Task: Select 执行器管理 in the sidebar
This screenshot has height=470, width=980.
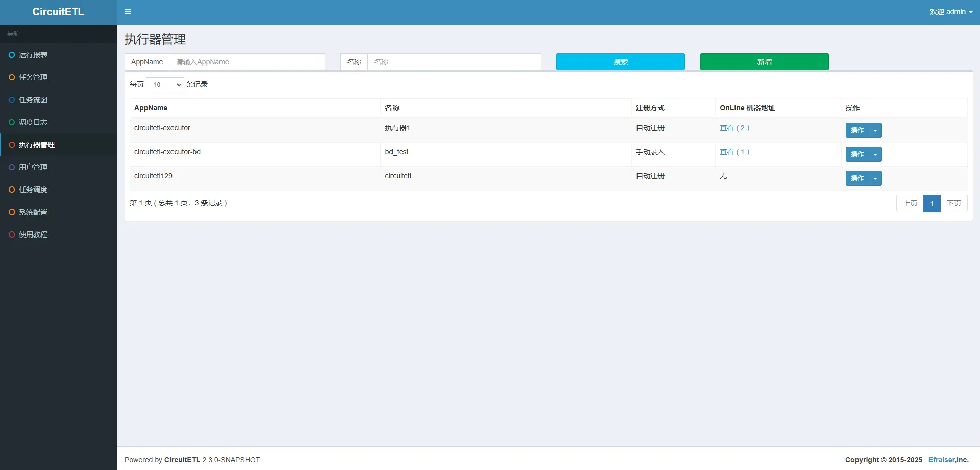Action: click(x=37, y=145)
